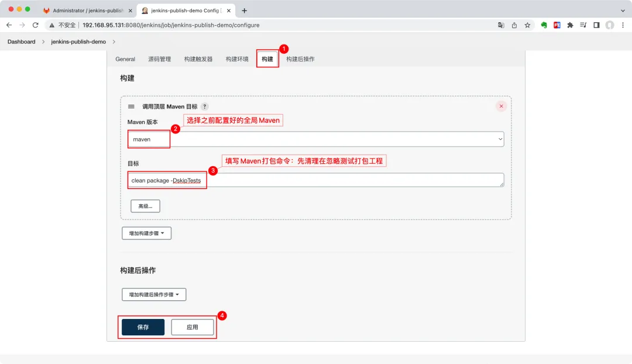Click the address bar URL
The height and width of the screenshot is (364, 632).
171,25
